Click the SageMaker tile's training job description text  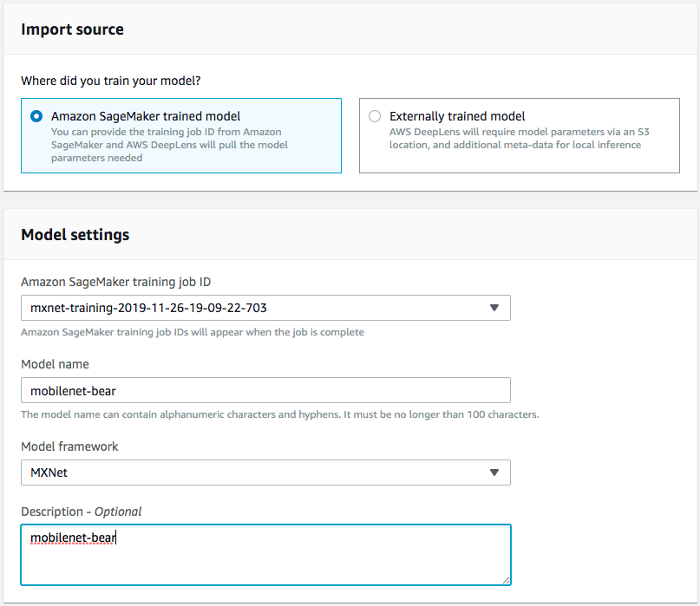[x=169, y=145]
